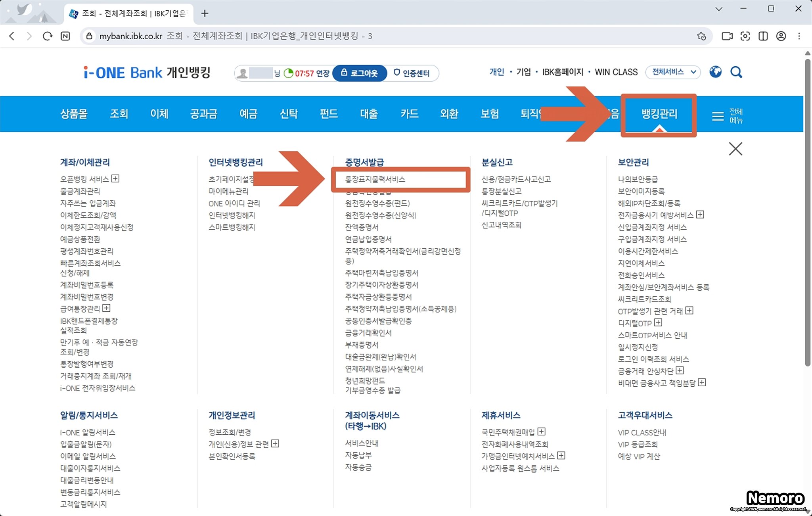
Task: Click the 로그아웃 button
Action: 360,73
